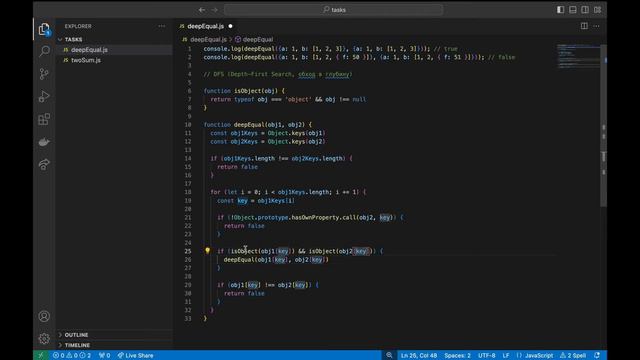Screen dimensions: 640x360
Task: Click 'obj1Keys' declaration on line 11
Action: [244, 133]
